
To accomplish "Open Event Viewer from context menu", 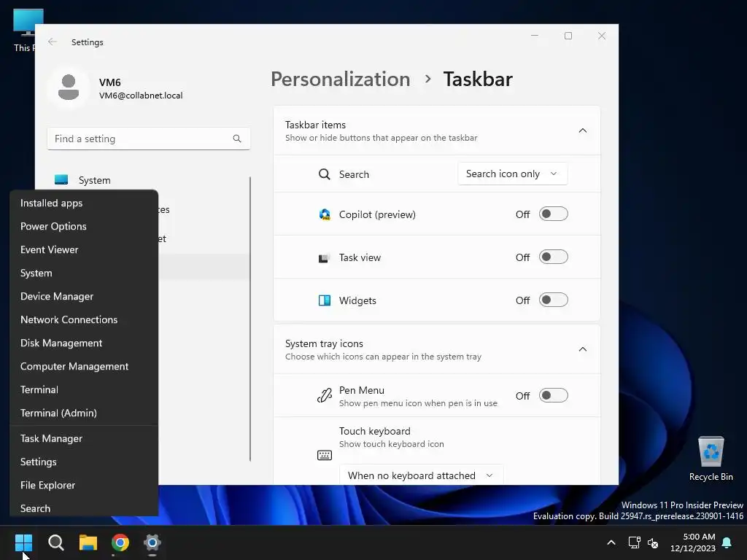I will pos(84,249).
